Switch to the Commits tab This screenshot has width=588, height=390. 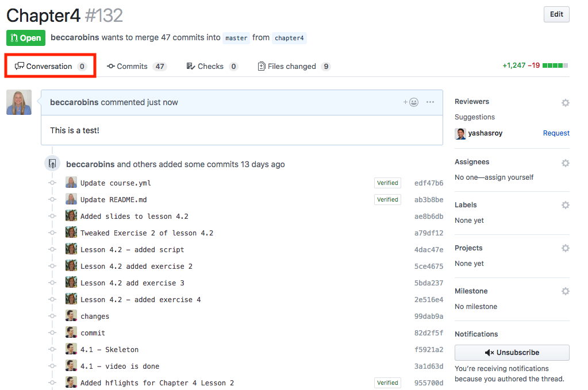coord(136,66)
